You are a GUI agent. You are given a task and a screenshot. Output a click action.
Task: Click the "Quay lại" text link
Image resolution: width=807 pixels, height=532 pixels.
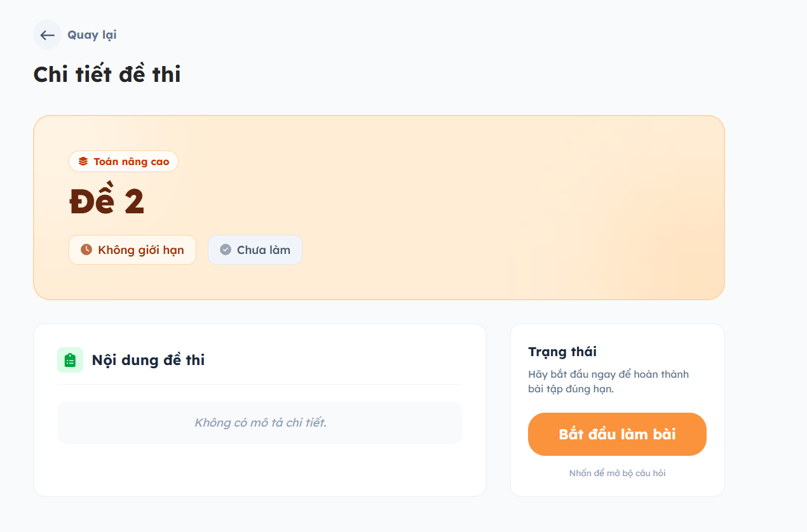92,35
